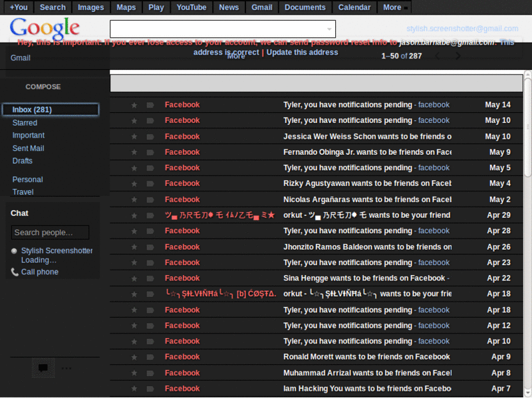Open the Travel label

23,192
